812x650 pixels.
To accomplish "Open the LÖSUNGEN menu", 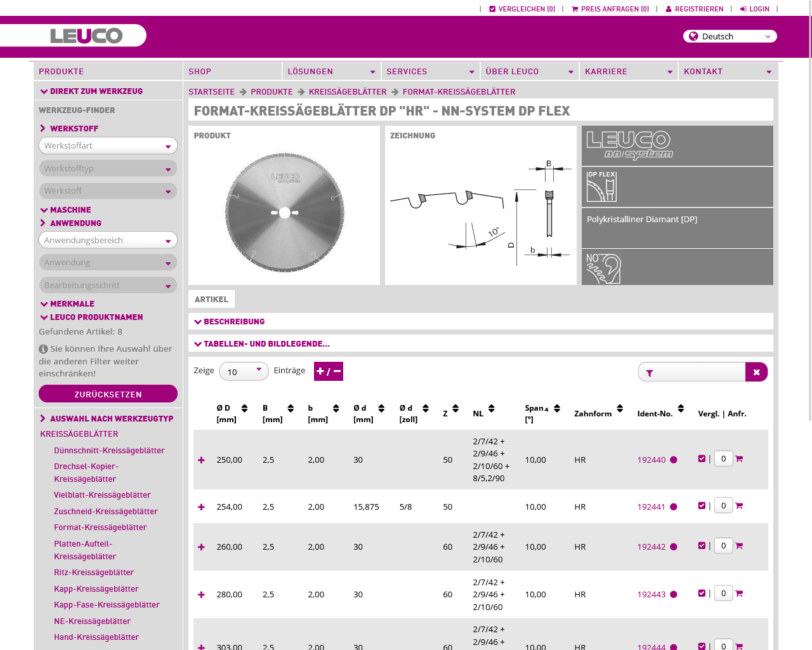I will [331, 72].
